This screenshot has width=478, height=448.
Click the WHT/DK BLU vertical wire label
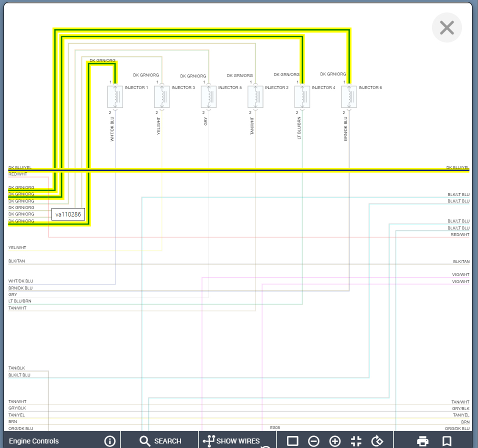112,129
